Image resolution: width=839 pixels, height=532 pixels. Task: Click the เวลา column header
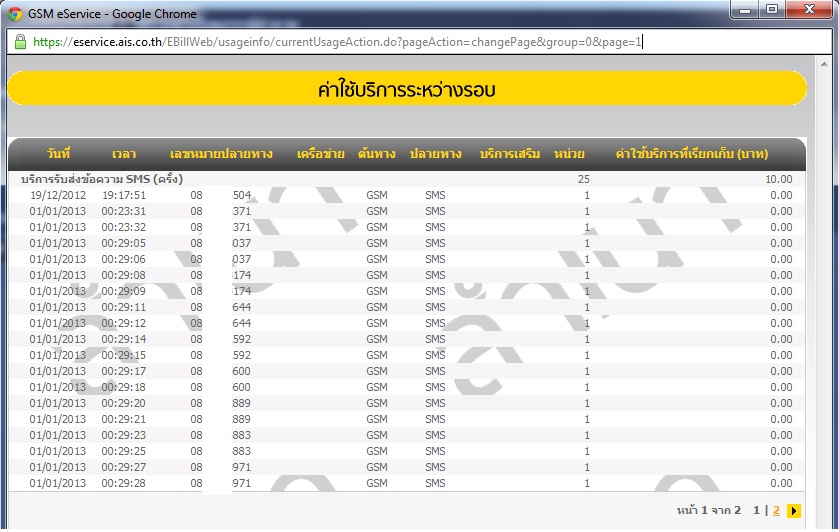(x=124, y=154)
